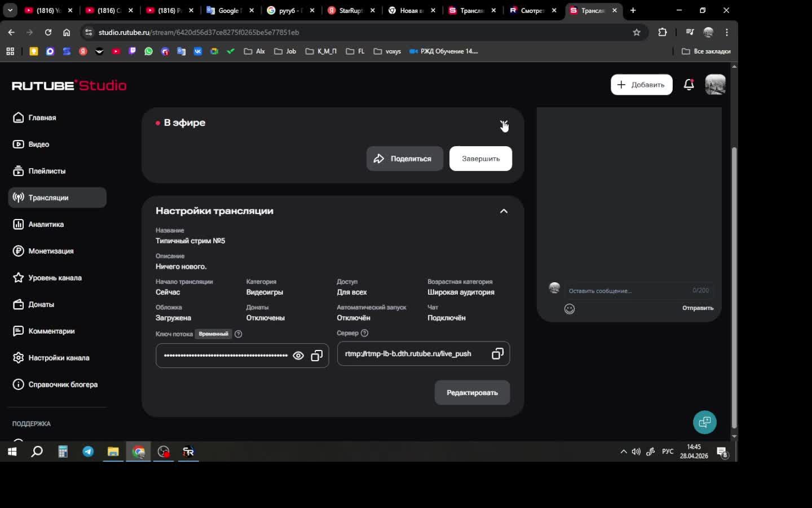This screenshot has height=508, width=812.
Task: View site information icon in address bar
Action: pyautogui.click(x=88, y=32)
